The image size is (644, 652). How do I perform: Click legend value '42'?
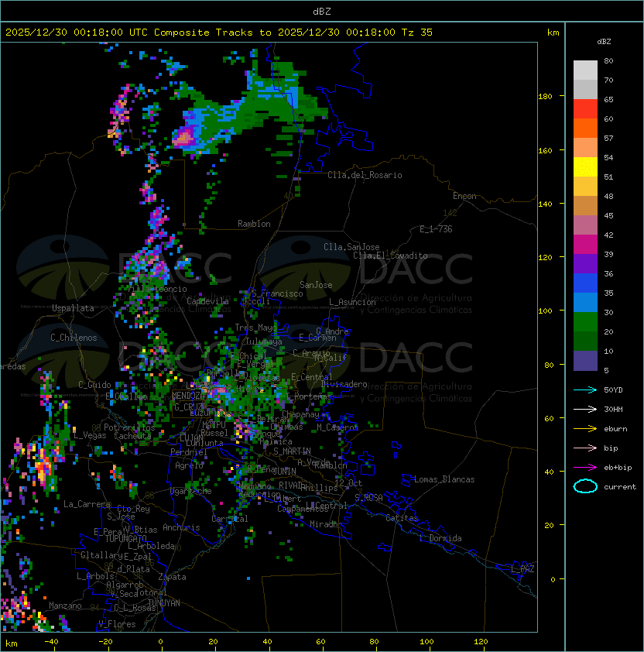point(608,235)
